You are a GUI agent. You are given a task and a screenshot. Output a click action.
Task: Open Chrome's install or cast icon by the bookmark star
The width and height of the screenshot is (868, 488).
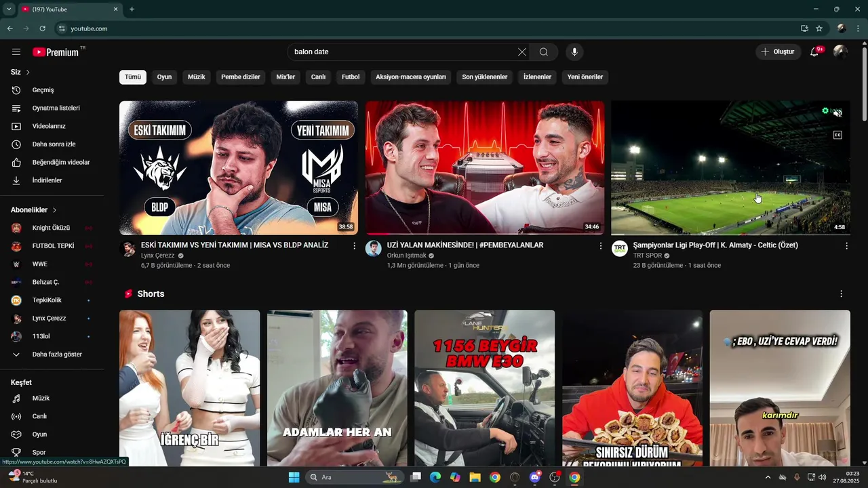[x=804, y=28]
